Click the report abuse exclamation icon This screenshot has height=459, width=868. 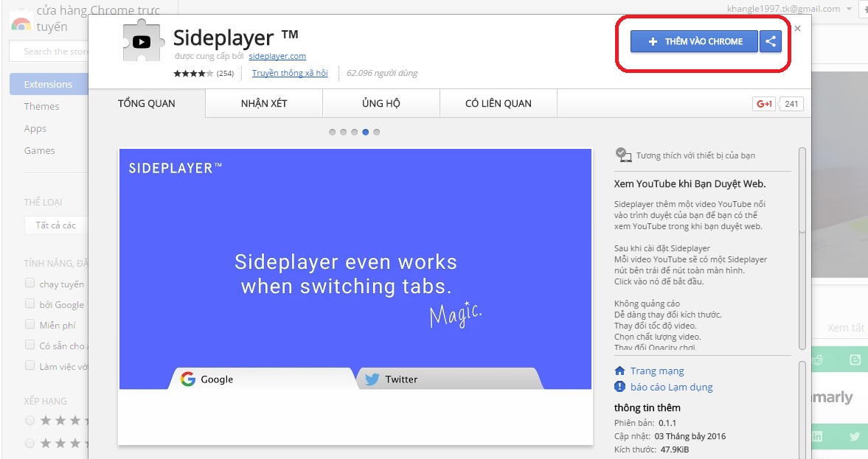point(620,387)
